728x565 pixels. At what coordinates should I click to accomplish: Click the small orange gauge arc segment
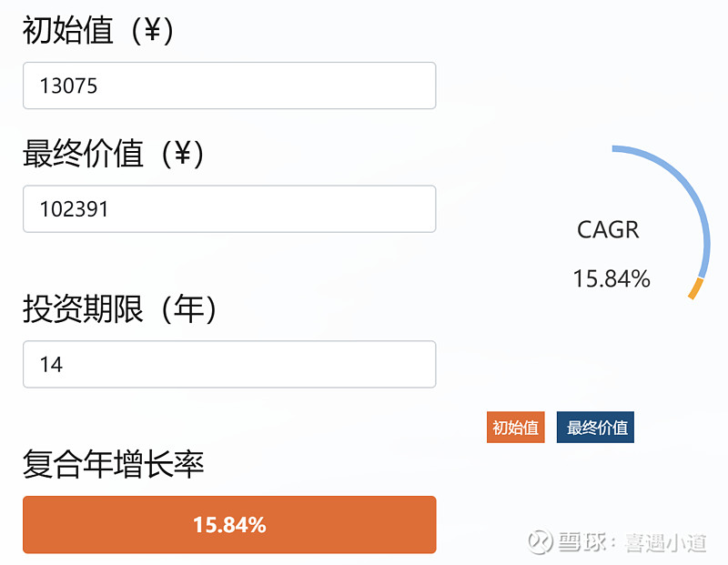(x=696, y=288)
